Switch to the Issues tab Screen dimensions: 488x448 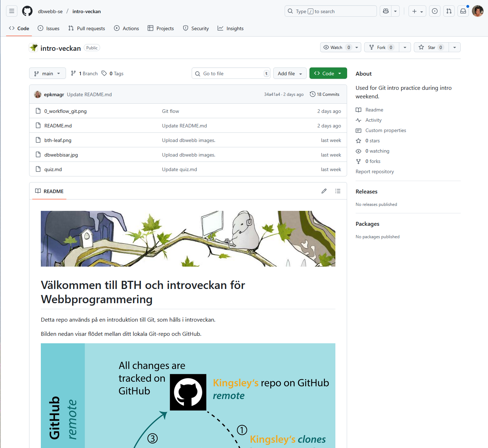pyautogui.click(x=49, y=28)
